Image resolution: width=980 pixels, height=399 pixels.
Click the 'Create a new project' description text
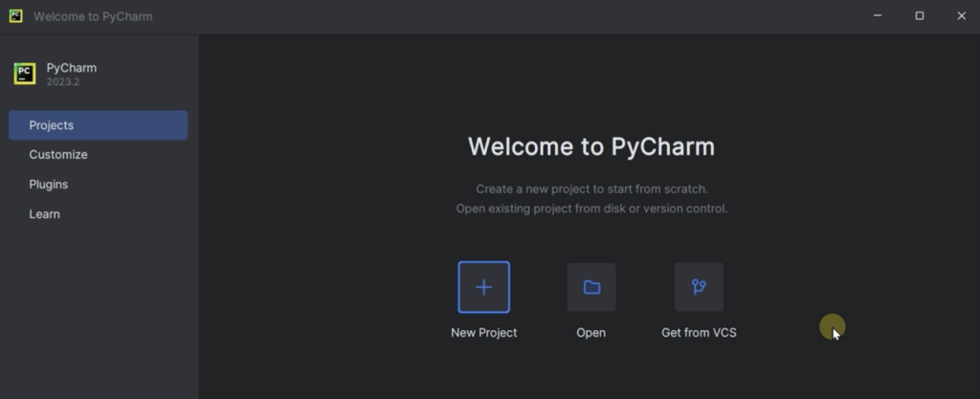pos(591,189)
